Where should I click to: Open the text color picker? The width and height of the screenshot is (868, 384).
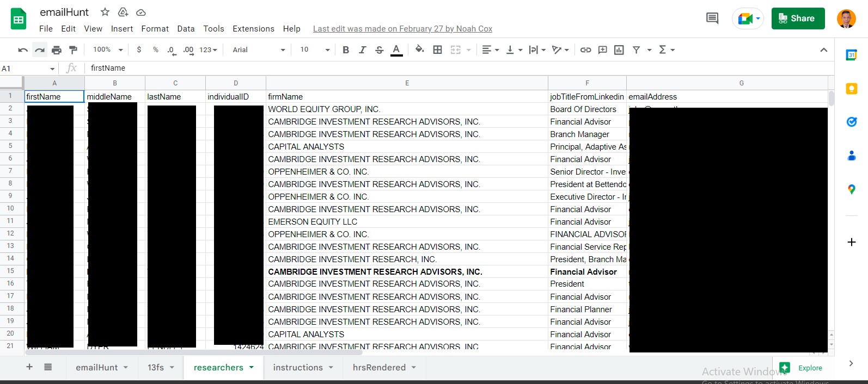coord(396,50)
